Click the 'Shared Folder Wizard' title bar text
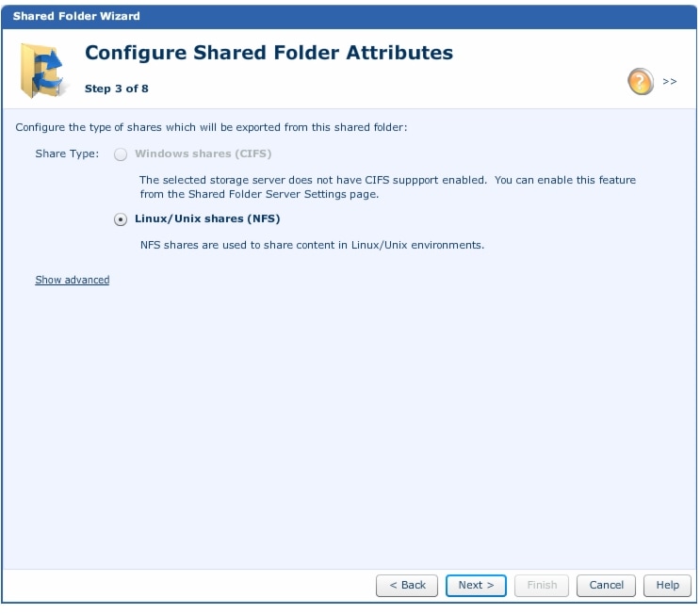The height and width of the screenshot is (614, 700). coord(76,17)
